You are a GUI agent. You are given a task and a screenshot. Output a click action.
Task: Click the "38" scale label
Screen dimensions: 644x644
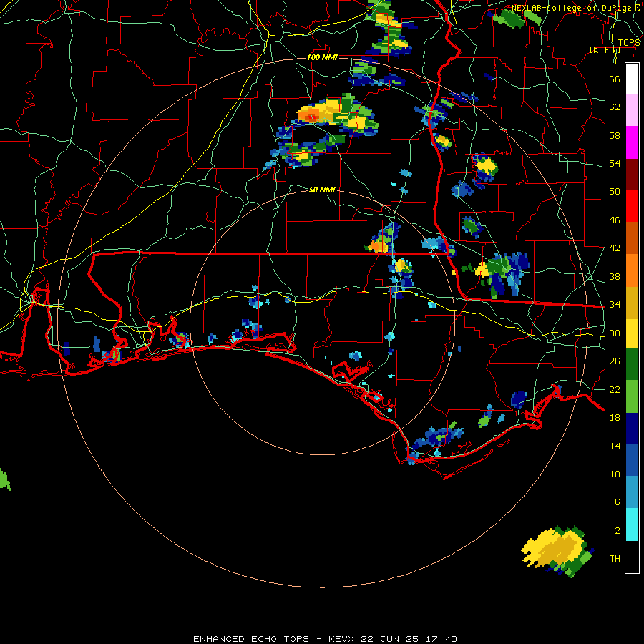pyautogui.click(x=615, y=276)
